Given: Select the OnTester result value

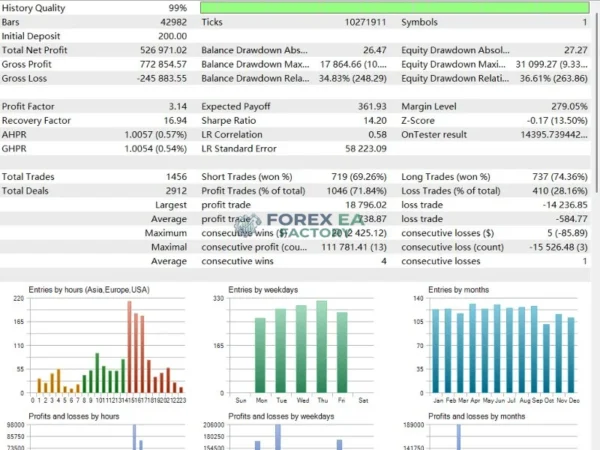Looking at the screenshot, I should [554, 135].
